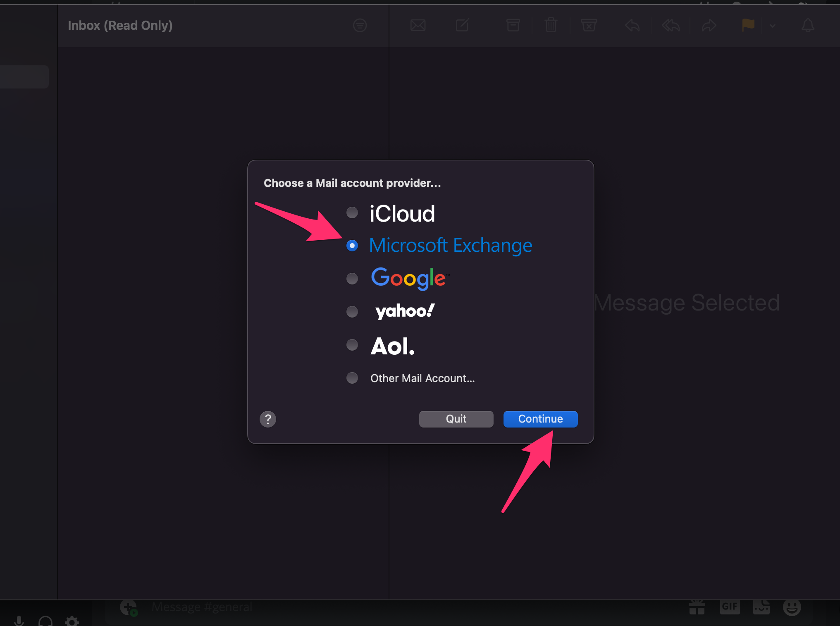Viewport: 840px width, 626px height.
Task: Select the Yahoo radio button
Action: click(352, 312)
